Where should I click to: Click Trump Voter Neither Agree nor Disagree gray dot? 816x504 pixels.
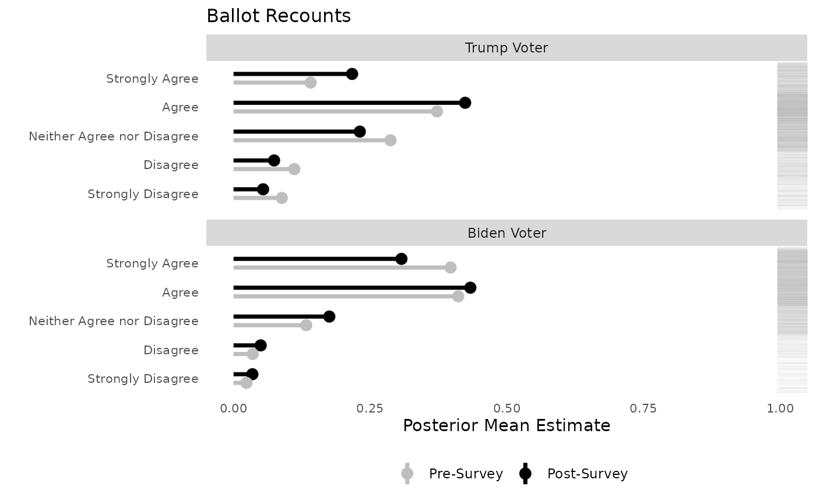point(391,140)
